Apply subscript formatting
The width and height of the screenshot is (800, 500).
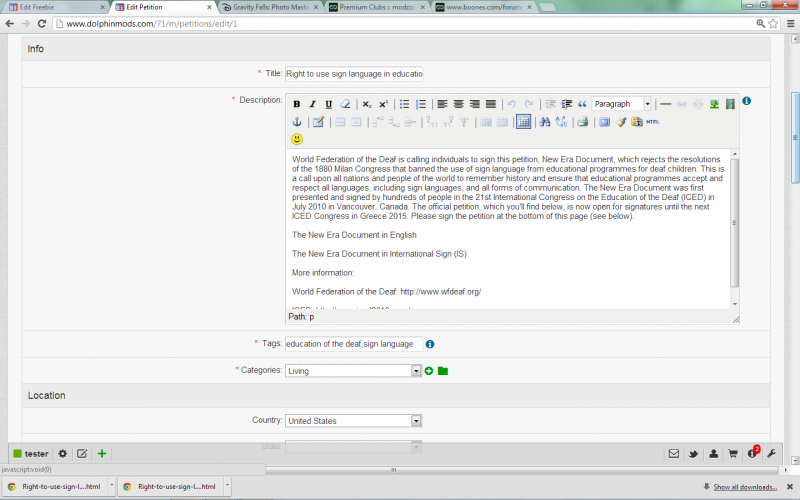(366, 104)
